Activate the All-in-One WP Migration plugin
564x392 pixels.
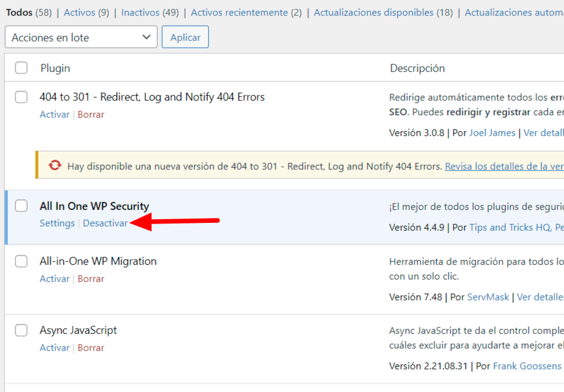point(54,279)
